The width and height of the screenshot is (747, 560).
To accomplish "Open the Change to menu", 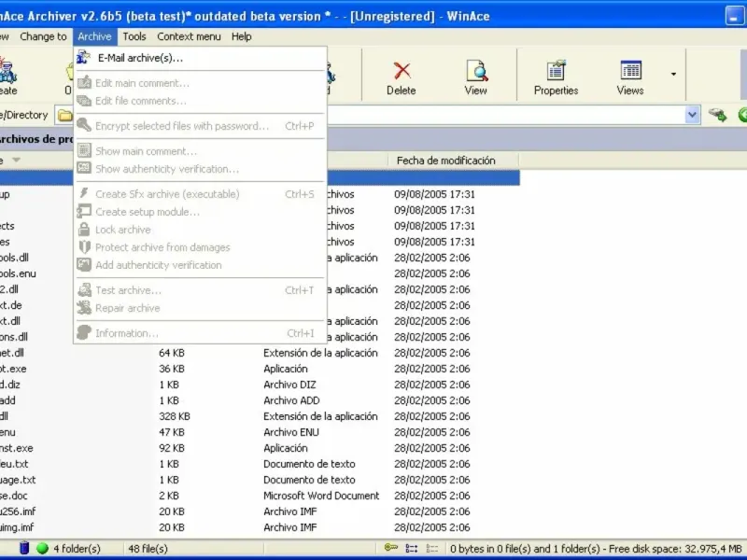I will [43, 36].
